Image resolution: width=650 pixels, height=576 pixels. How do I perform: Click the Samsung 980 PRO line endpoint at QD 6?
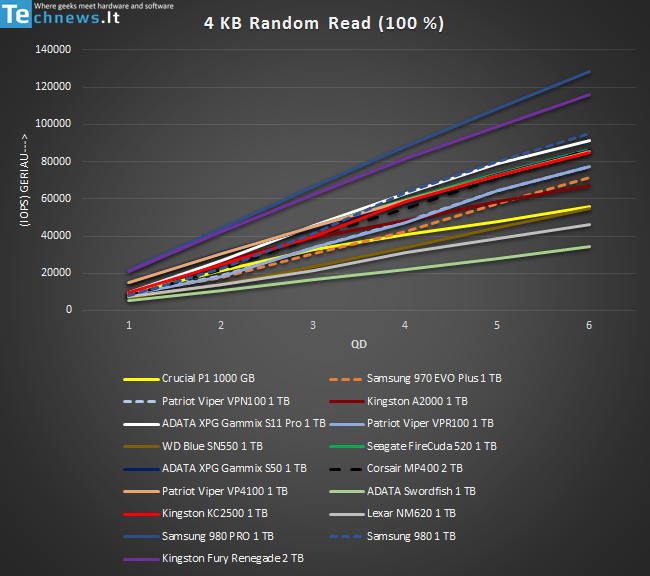pos(589,72)
